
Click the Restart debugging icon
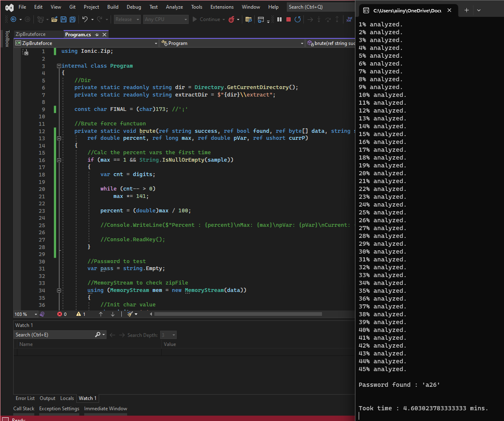pyautogui.click(x=298, y=19)
